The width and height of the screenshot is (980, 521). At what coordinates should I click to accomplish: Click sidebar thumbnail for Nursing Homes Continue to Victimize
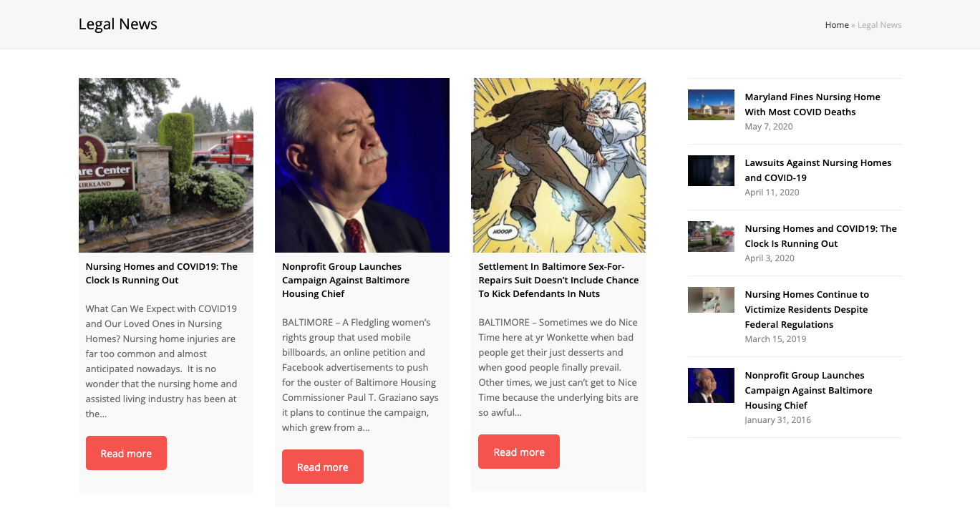[711, 300]
